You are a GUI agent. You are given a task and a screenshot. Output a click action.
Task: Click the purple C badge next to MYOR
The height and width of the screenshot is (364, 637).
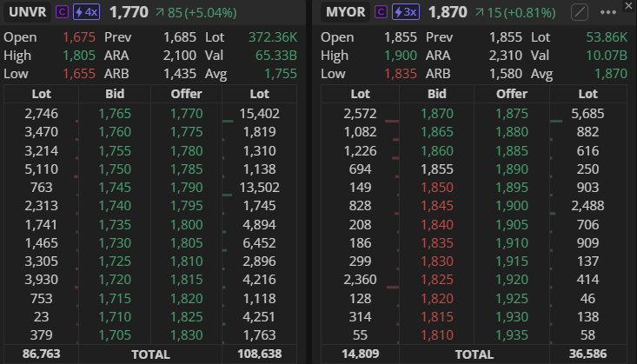[x=381, y=12]
